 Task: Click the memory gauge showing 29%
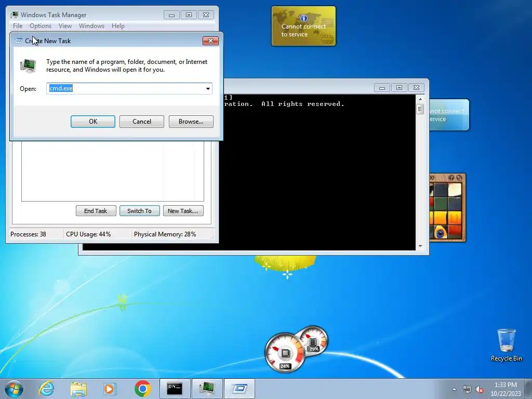(313, 341)
